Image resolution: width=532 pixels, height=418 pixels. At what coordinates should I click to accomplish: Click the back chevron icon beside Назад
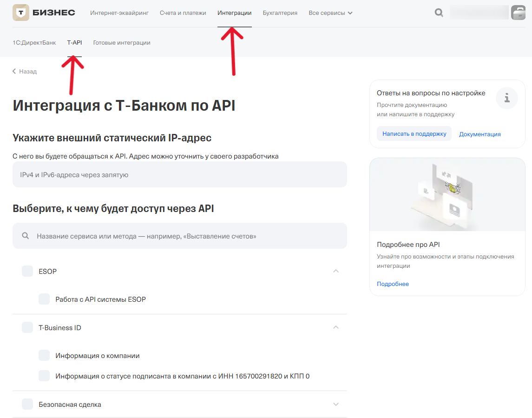(14, 71)
